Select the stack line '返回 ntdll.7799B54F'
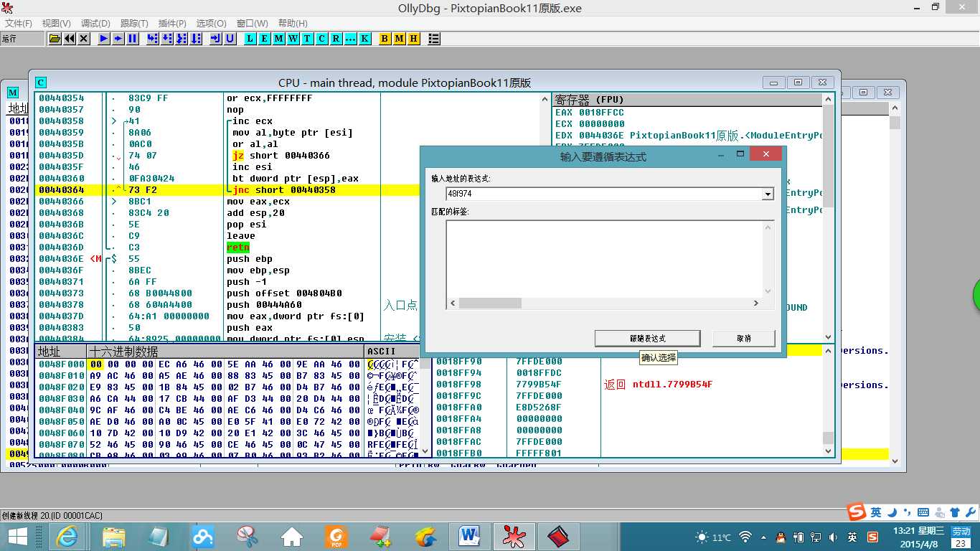 (x=658, y=385)
